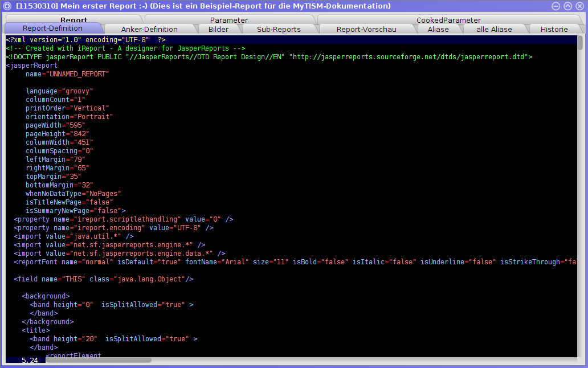The width and height of the screenshot is (588, 368).
Task: Show the Report-Vorschau preview tab
Action: coord(366,29)
